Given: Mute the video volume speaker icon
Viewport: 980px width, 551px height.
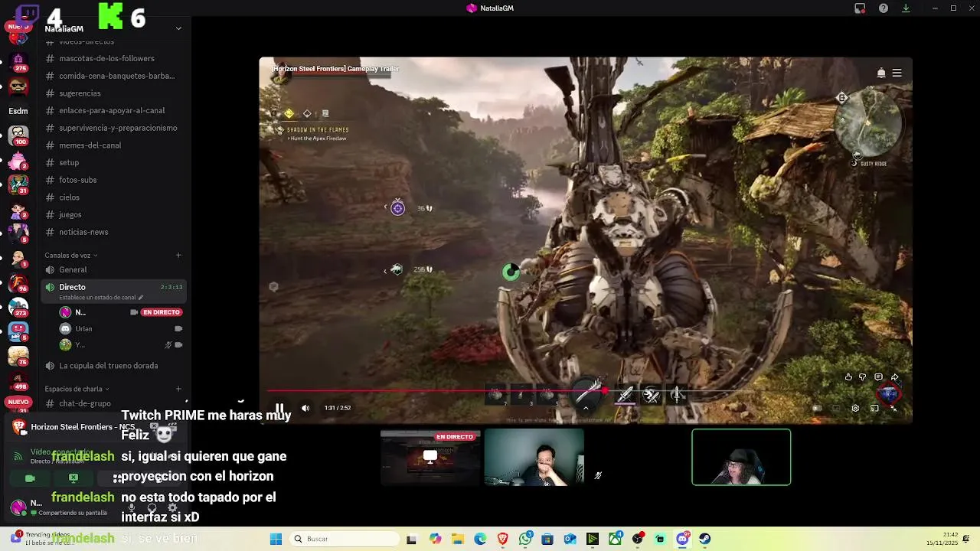Looking at the screenshot, I should [x=305, y=408].
